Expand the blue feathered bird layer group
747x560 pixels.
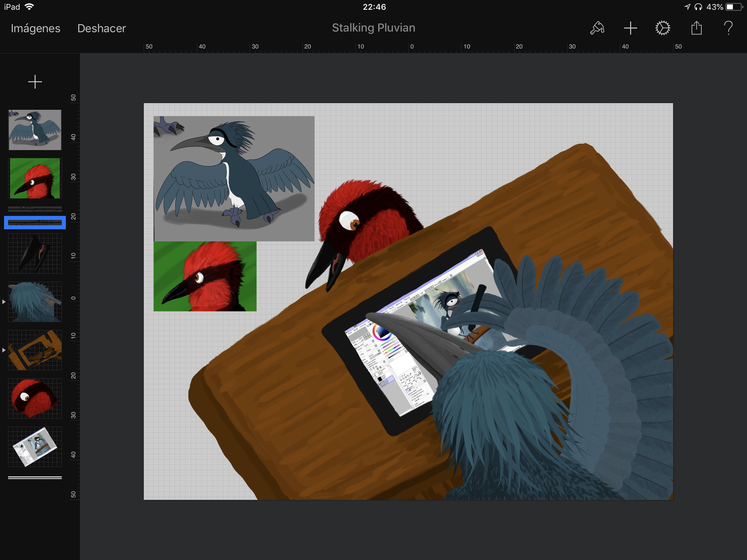pos(4,302)
